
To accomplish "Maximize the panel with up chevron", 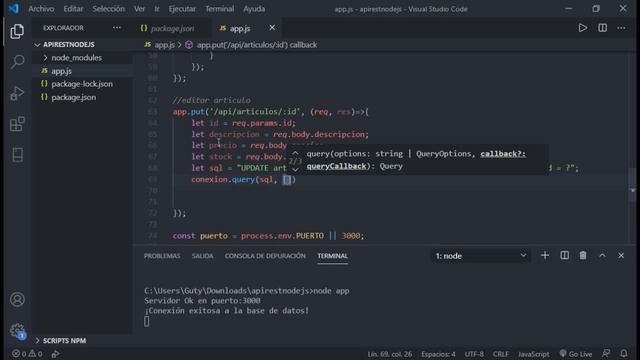I will tap(602, 256).
